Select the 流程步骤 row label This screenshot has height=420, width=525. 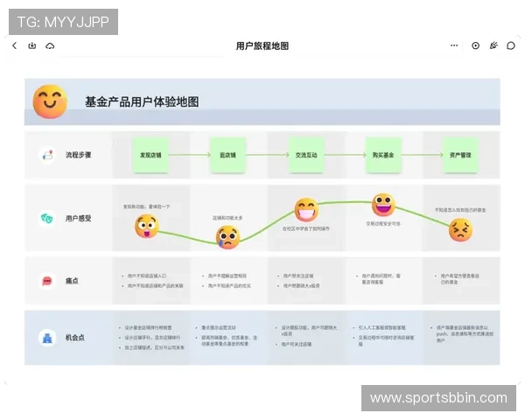pos(79,155)
